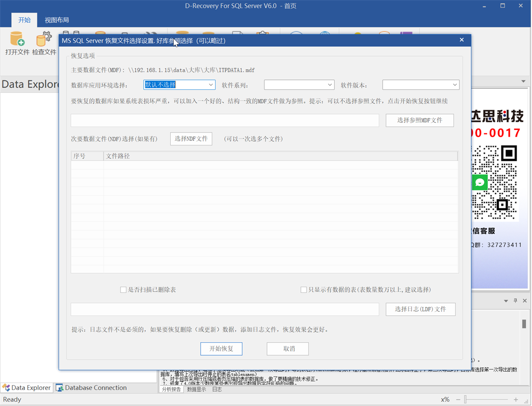Screen dimensions: 532x406
Task: Click the 取消 button
Action: [x=288, y=348]
